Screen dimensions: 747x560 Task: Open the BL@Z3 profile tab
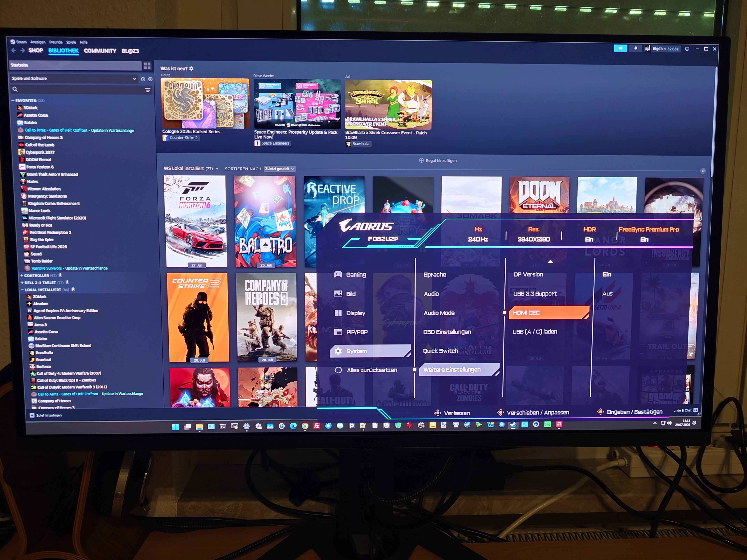tap(130, 51)
